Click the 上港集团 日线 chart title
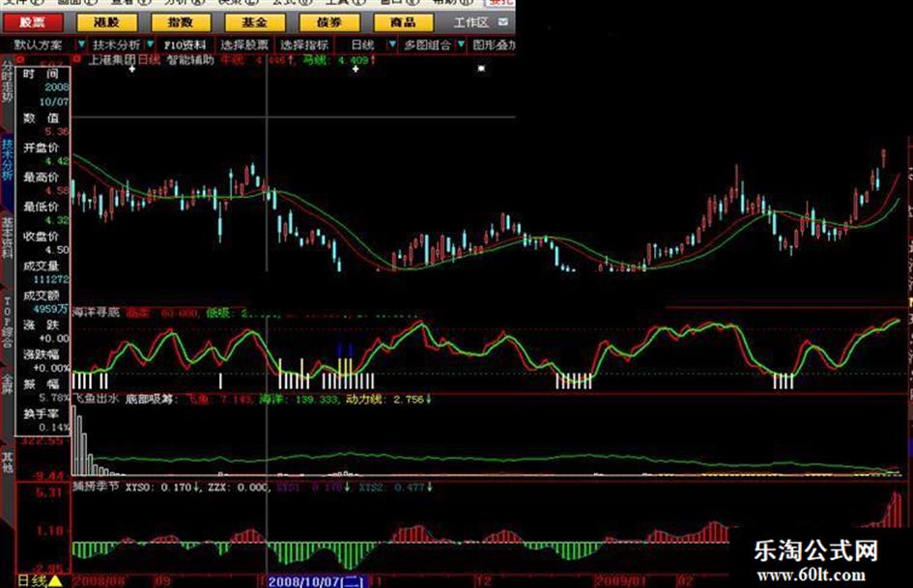913x588 pixels. tap(124, 60)
